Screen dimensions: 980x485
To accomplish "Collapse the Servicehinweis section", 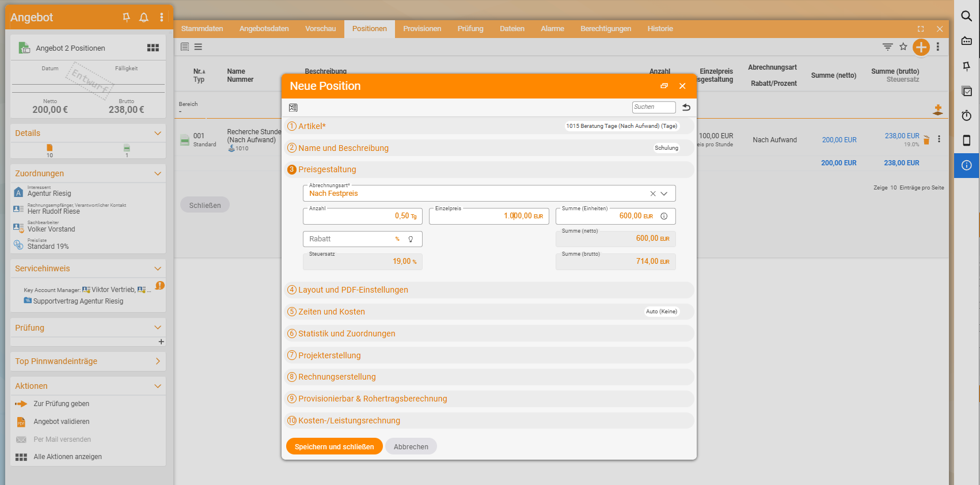I will [x=158, y=268].
